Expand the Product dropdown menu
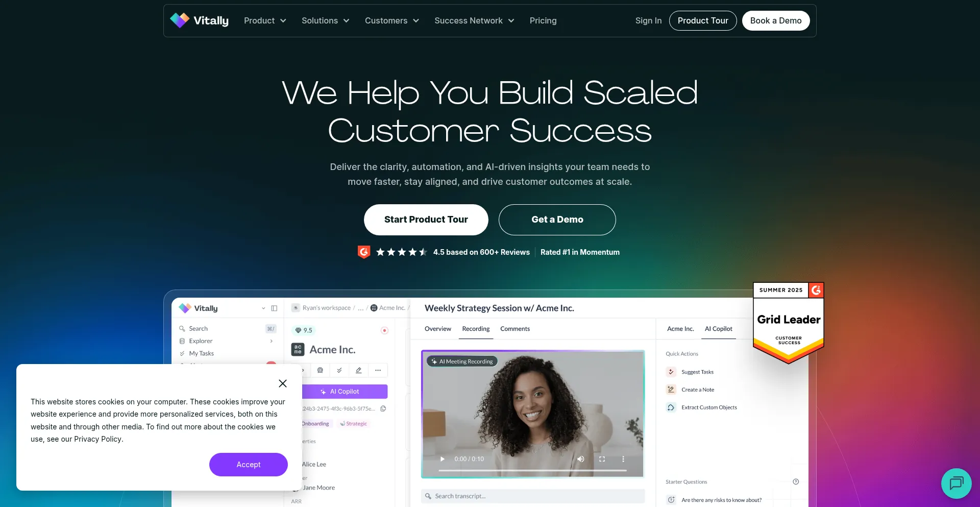980x507 pixels. coord(265,20)
